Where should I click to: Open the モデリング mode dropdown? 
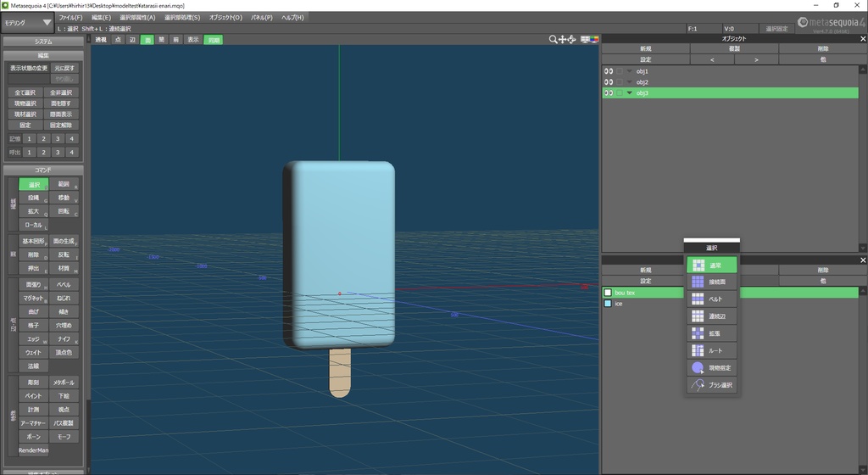tap(27, 23)
